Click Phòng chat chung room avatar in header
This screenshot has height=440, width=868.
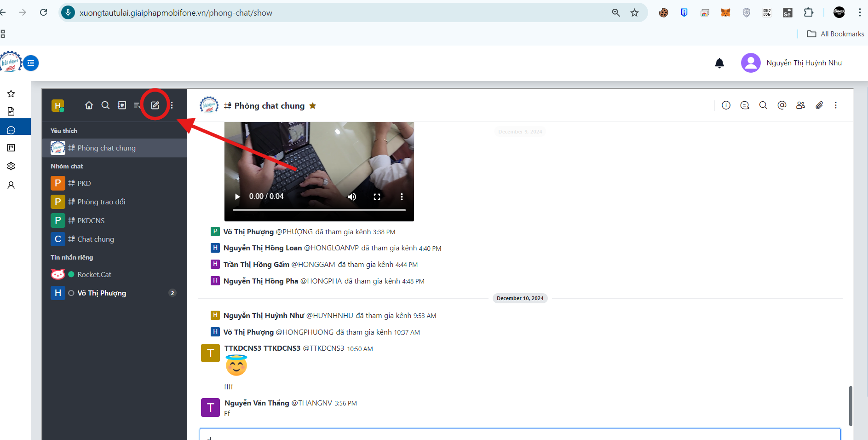pyautogui.click(x=209, y=105)
